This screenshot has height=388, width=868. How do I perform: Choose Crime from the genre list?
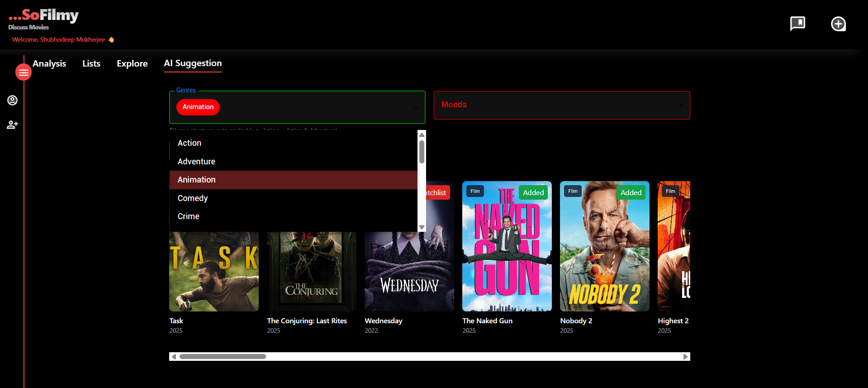(293, 216)
